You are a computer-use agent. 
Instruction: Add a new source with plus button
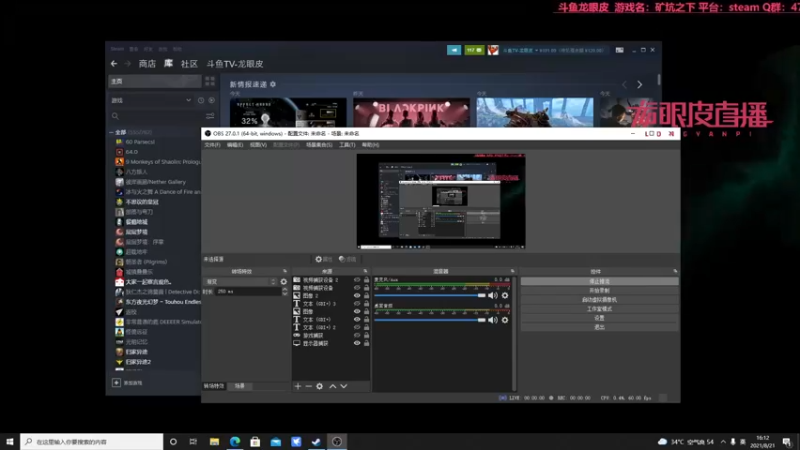(x=298, y=386)
